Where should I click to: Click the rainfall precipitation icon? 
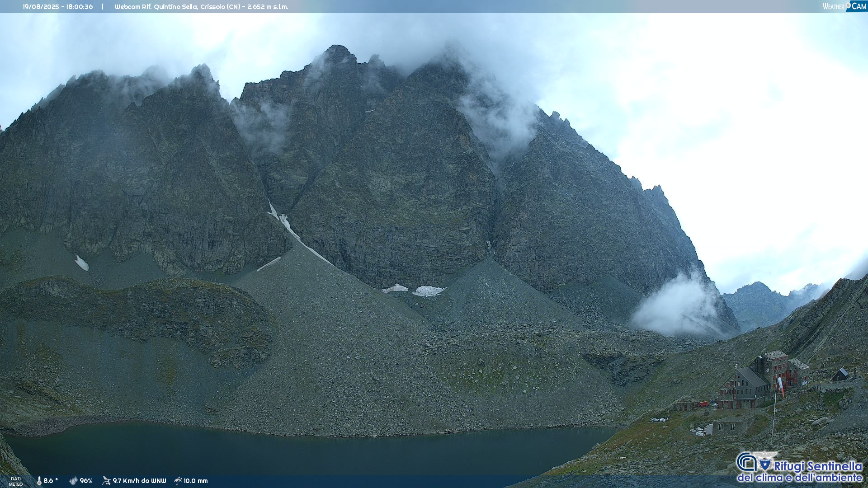[x=178, y=481]
